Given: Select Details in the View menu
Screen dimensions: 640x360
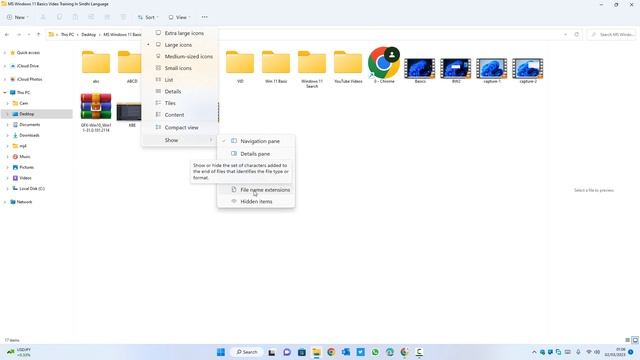Looking at the screenshot, I should (x=180, y=91).
